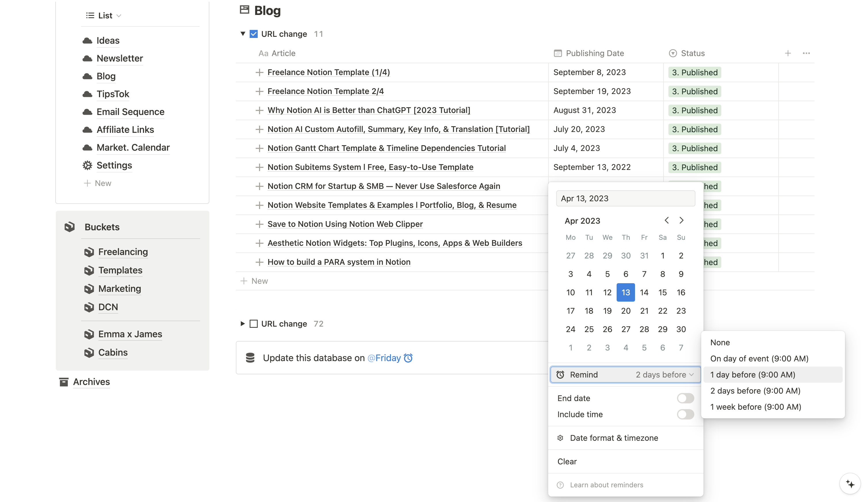The width and height of the screenshot is (868, 502).
Task: Go to previous month in calendar
Action: pos(666,220)
